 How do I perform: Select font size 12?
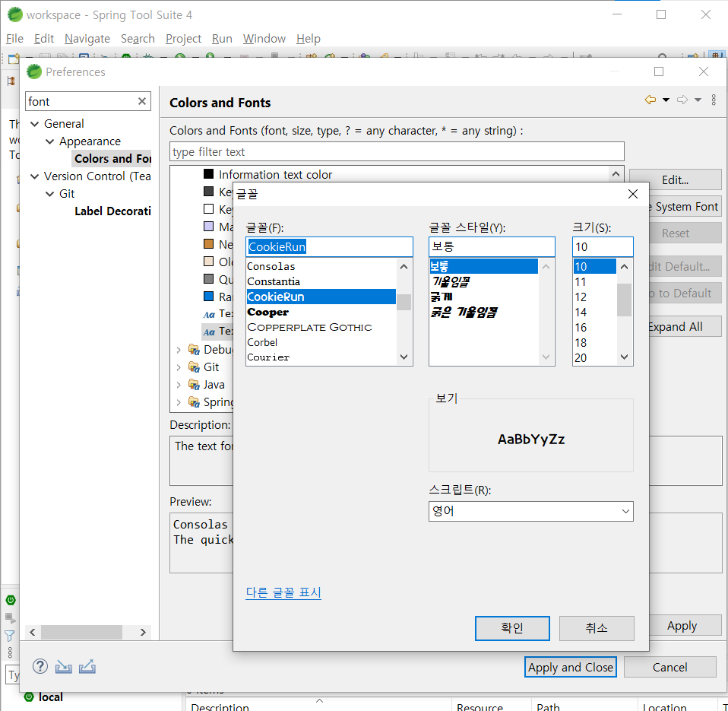pyautogui.click(x=595, y=297)
